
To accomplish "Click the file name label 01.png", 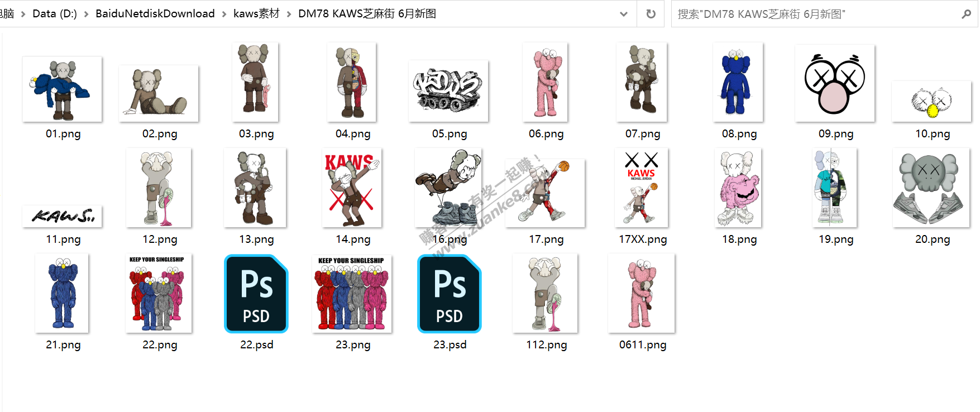I will [63, 134].
